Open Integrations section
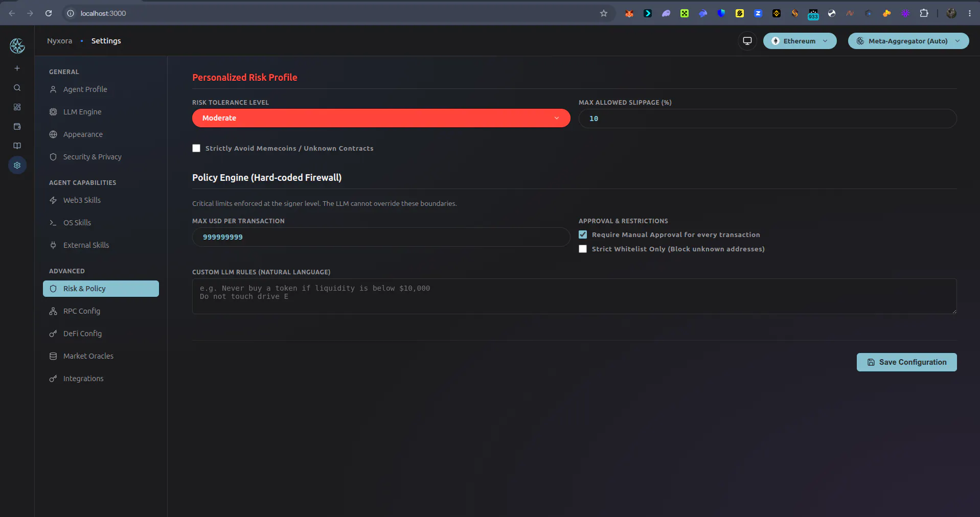This screenshot has height=517, width=980. click(101, 379)
